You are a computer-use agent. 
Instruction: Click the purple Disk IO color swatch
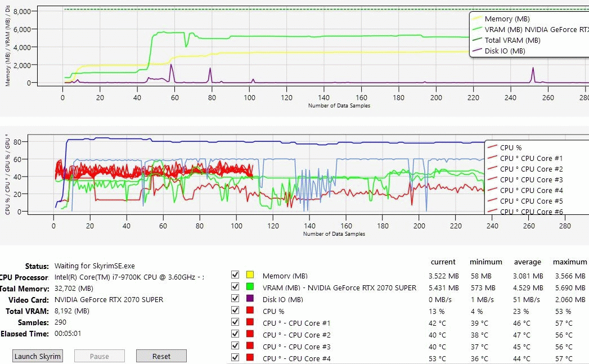click(250, 299)
